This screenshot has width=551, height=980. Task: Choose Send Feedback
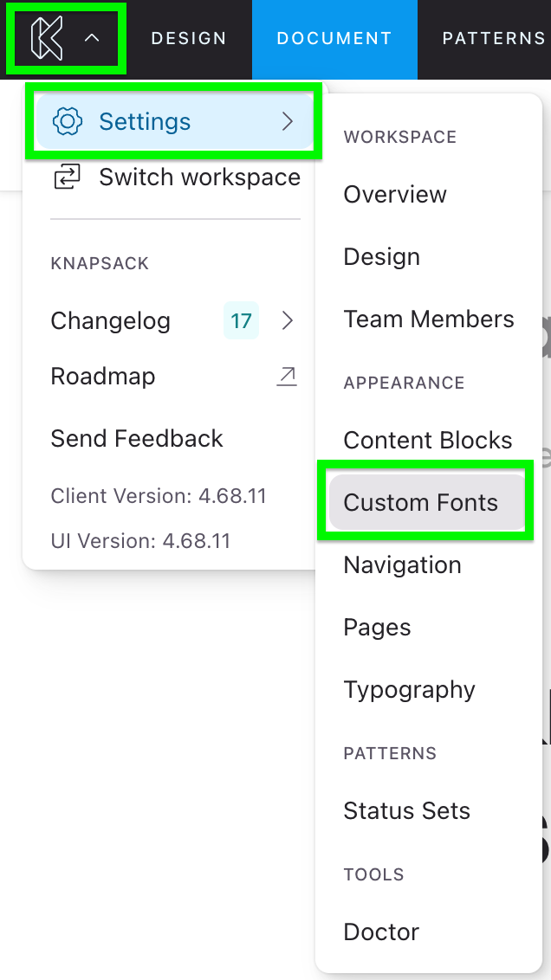click(x=137, y=438)
